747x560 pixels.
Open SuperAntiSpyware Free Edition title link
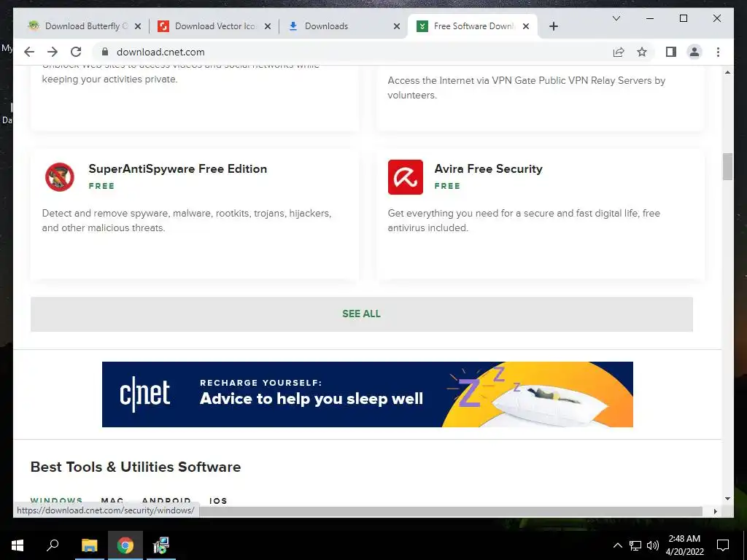point(178,169)
